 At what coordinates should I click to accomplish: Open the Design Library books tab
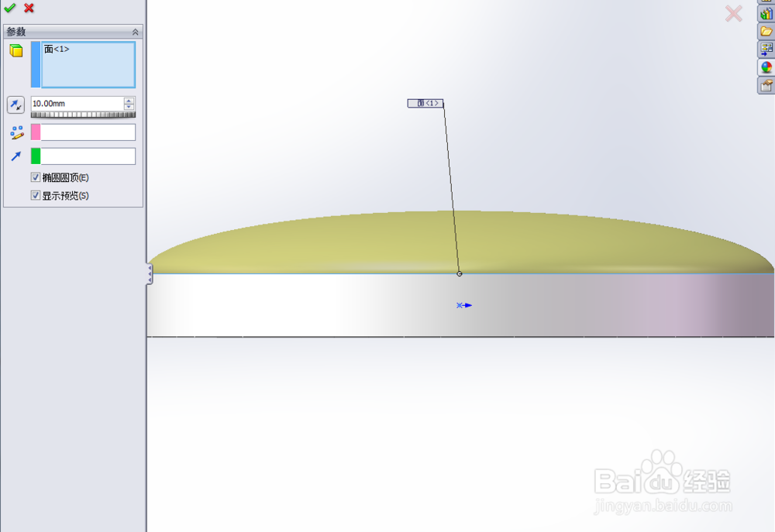pyautogui.click(x=766, y=13)
